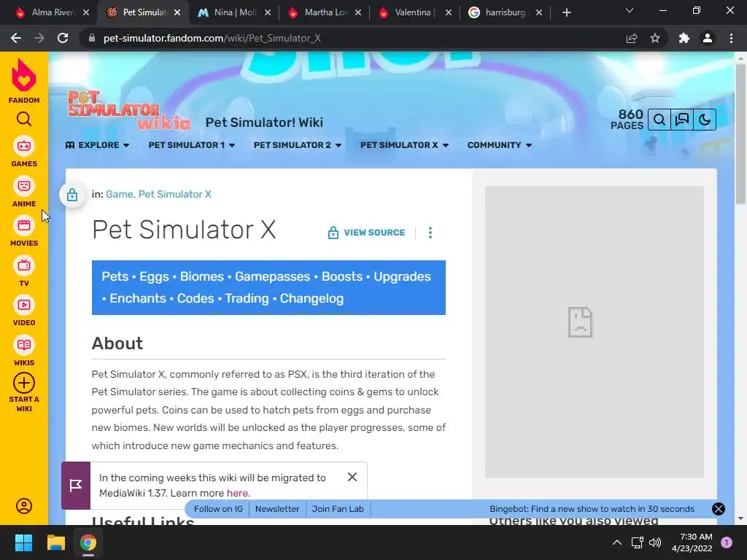
Task: Switch to the Nina | Moll browser tab
Action: 233,12
